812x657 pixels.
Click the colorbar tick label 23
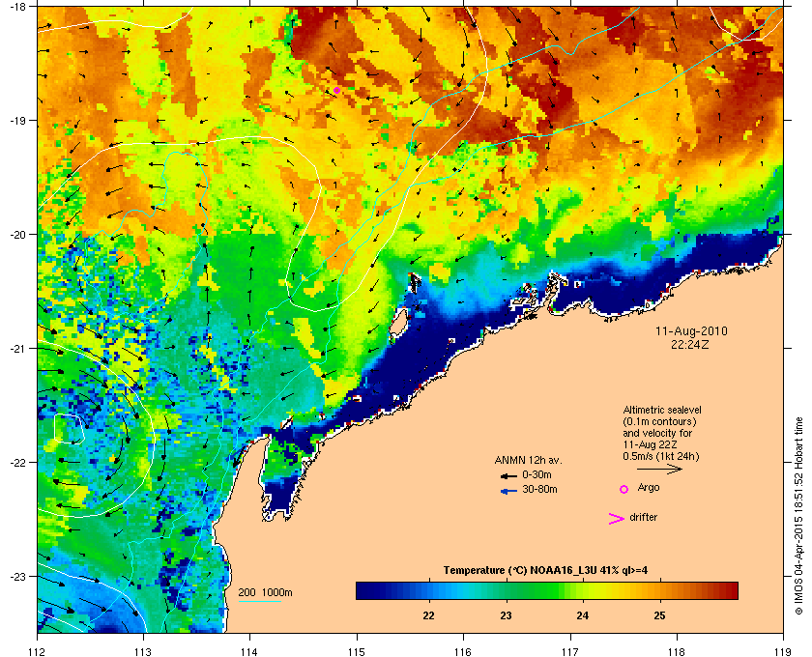click(x=506, y=615)
